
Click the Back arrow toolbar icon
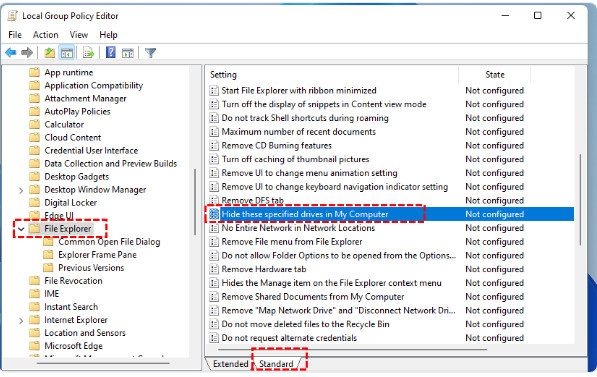11,53
